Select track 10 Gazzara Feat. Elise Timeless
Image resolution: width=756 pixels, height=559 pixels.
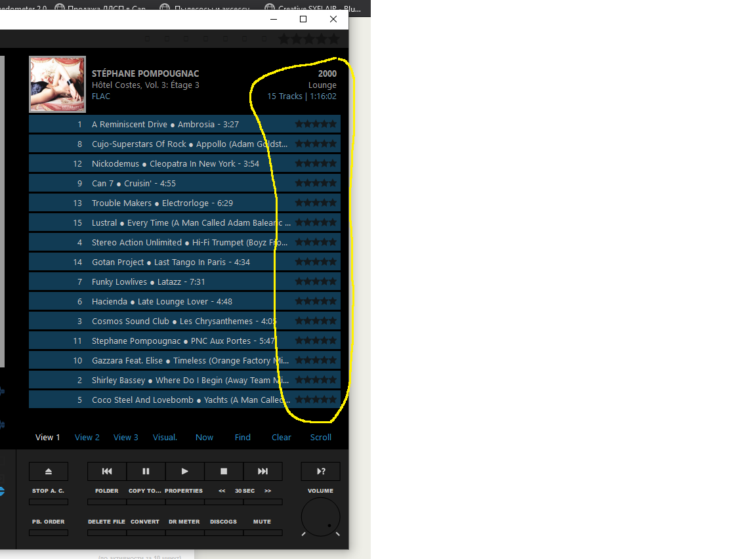point(184,360)
